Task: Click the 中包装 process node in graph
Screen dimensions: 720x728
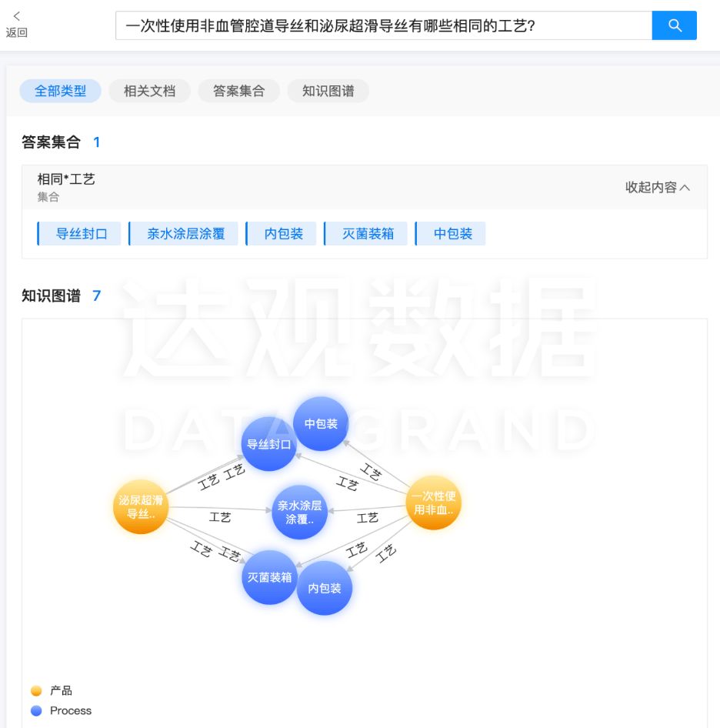Action: pos(321,424)
